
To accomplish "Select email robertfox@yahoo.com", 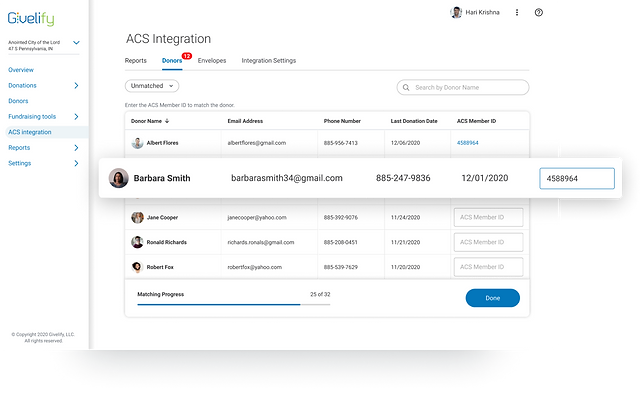I will tap(255, 267).
